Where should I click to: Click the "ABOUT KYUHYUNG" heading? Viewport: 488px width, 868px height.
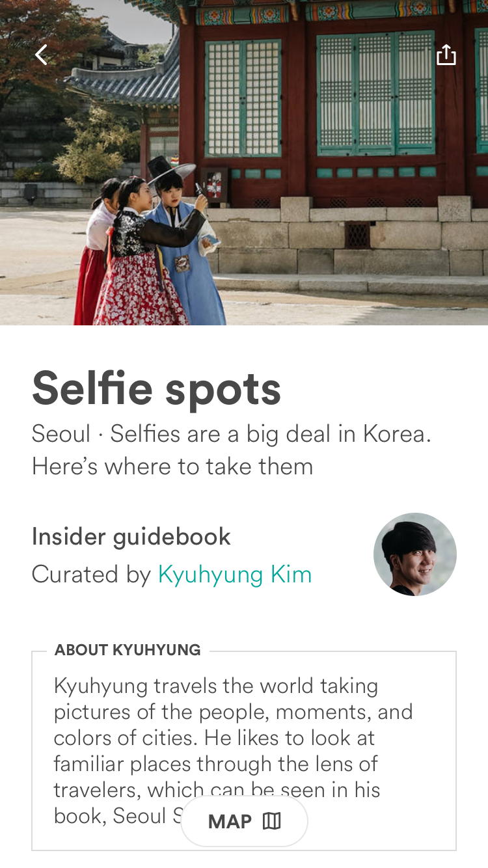coord(128,650)
